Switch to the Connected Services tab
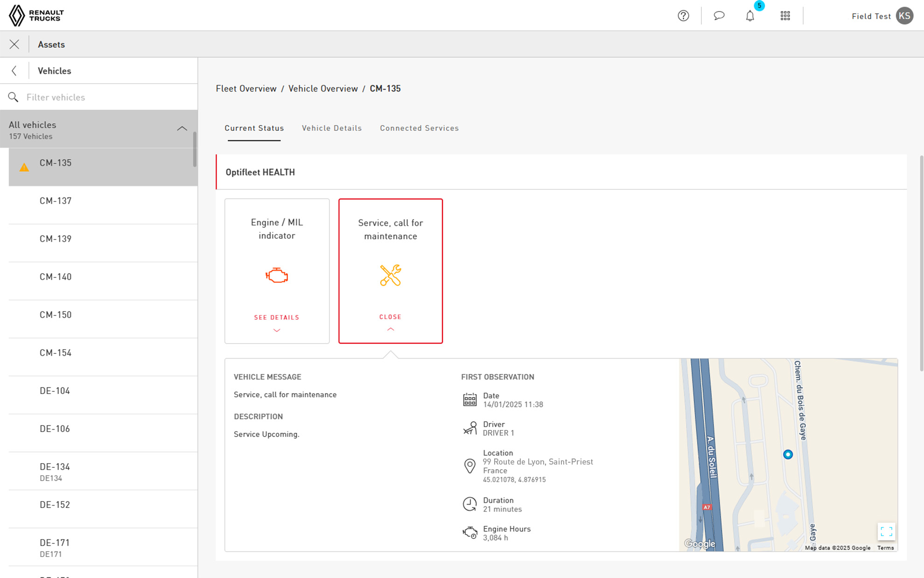 (x=419, y=128)
